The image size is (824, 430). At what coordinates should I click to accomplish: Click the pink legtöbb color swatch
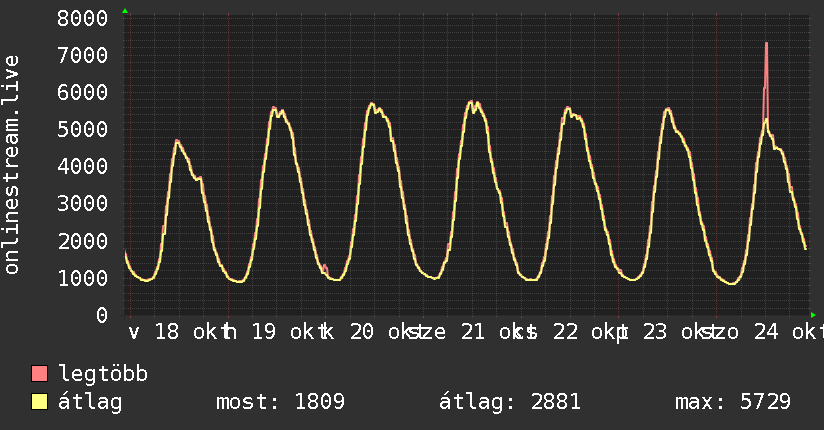[40, 373]
